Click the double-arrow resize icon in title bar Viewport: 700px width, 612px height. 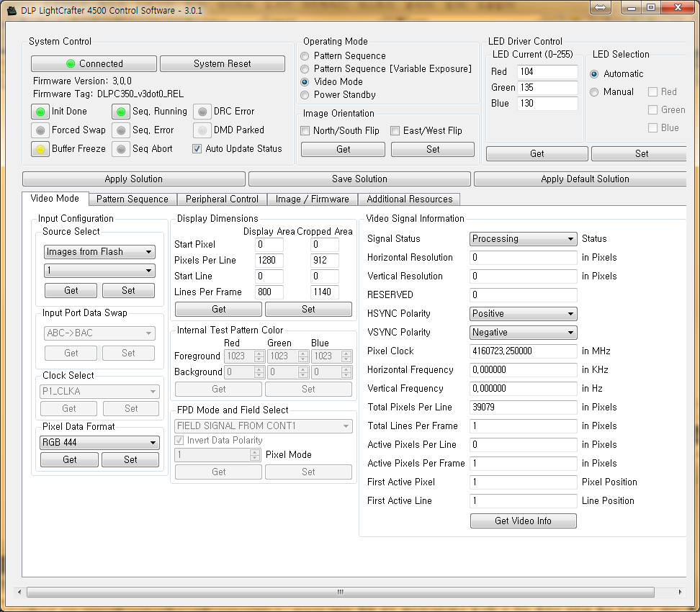600,8
